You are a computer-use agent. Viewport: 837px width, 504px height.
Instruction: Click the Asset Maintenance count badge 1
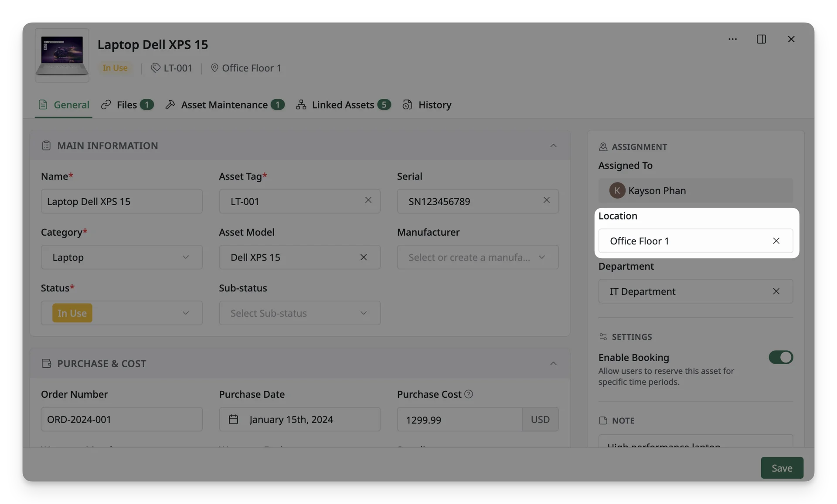[x=278, y=105]
